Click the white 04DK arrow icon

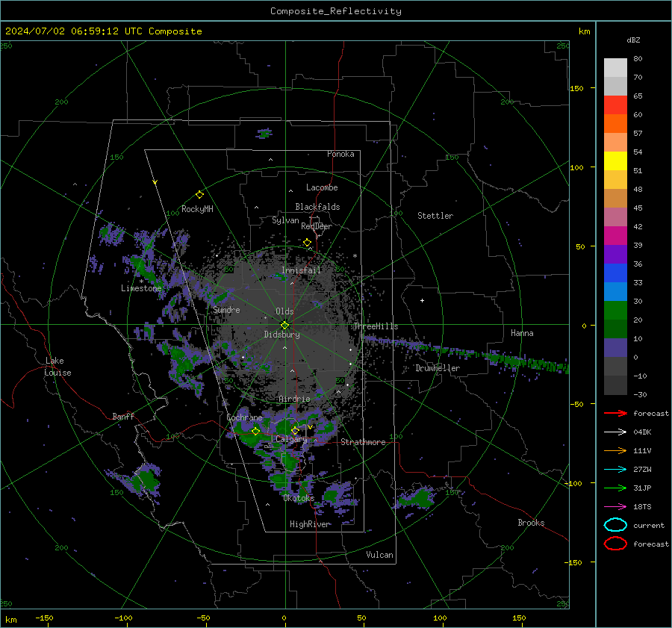tap(615, 432)
